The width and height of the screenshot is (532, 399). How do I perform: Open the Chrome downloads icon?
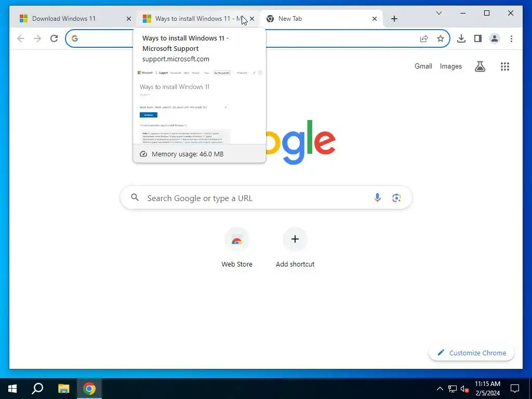pos(461,38)
